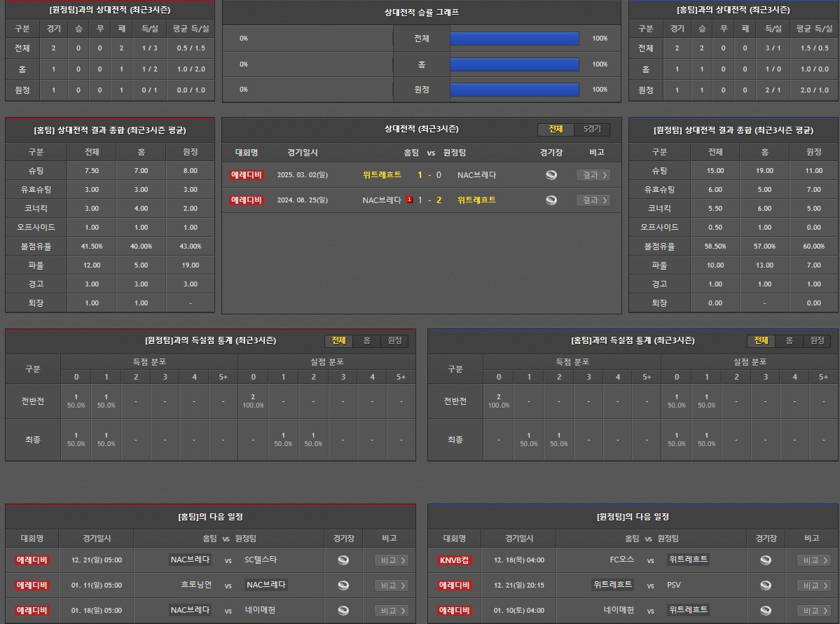
Task: Select 전체 tab in head-to-head panel
Action: click(x=556, y=130)
